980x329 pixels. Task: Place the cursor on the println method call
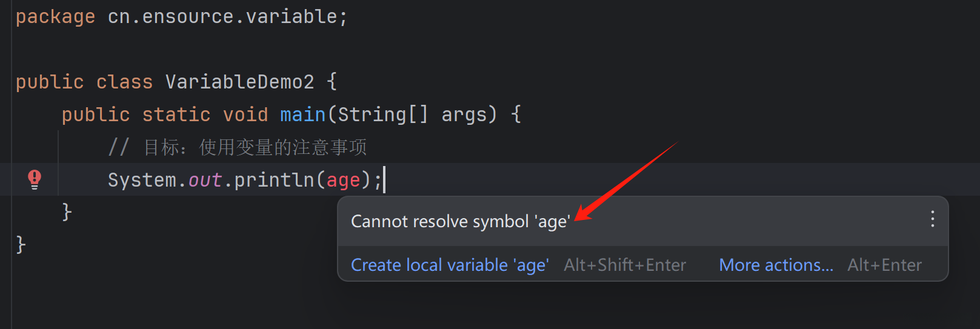pyautogui.click(x=274, y=180)
